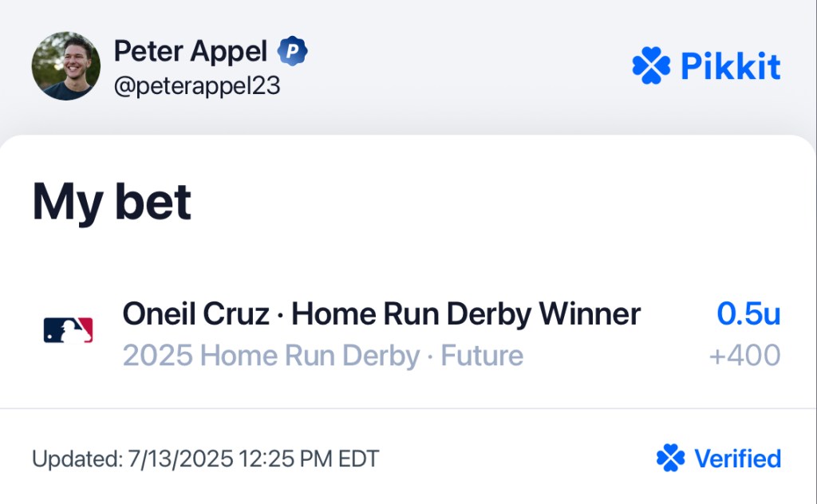This screenshot has height=504, width=817.
Task: Open Peter Appel's profile photo
Action: [x=66, y=66]
